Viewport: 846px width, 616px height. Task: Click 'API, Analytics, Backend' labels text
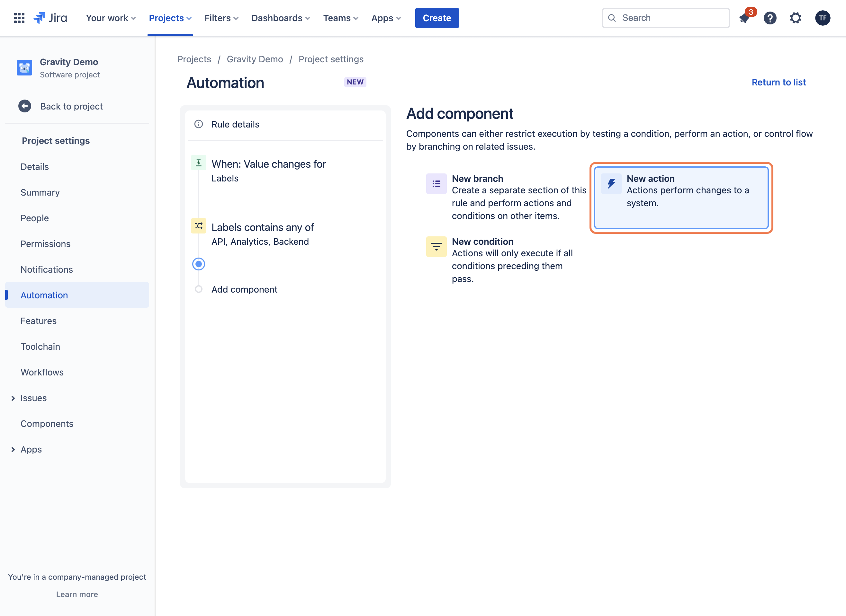(x=260, y=242)
